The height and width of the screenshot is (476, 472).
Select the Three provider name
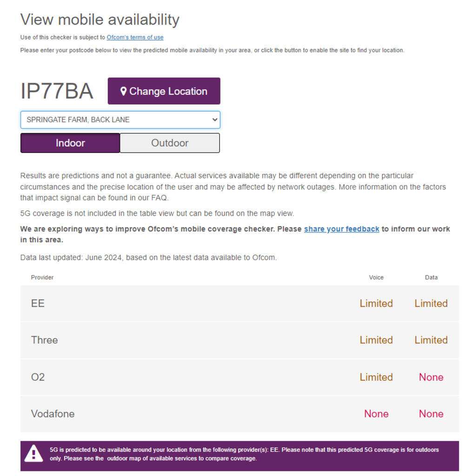[45, 340]
